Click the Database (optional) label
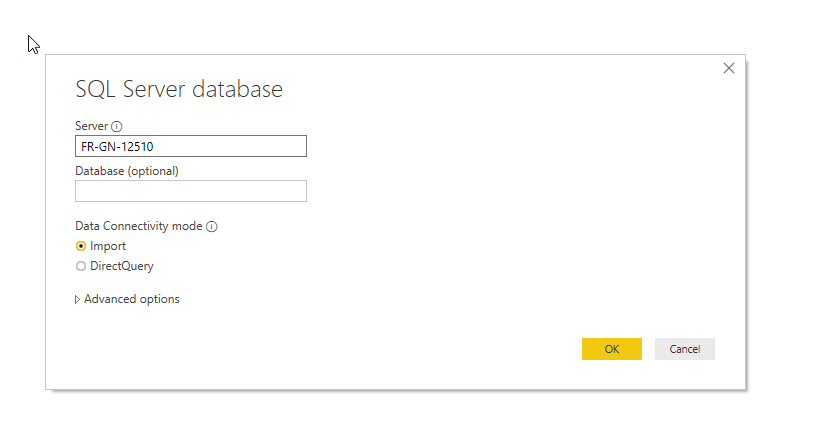This screenshot has height=448, width=821. 126,171
